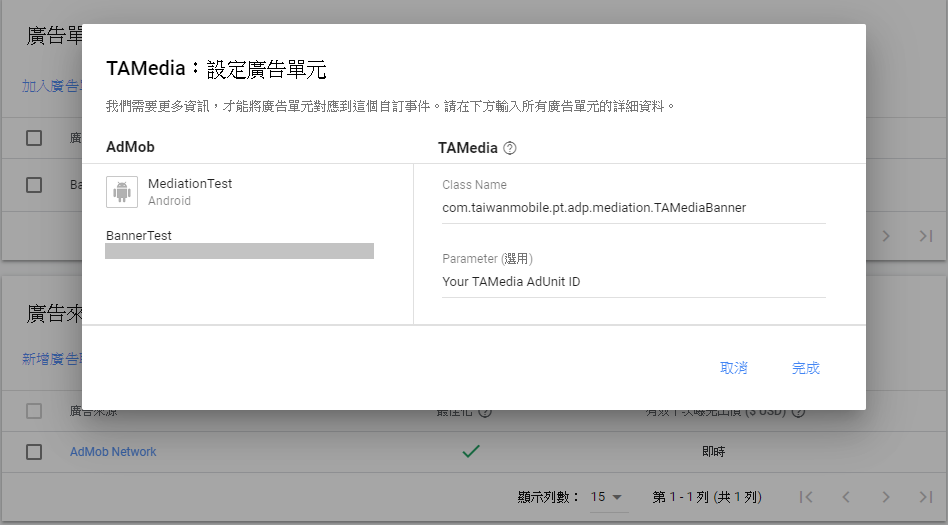Screen dimensions: 948x525
Task: Click the 加入廣告 link behind the dialog
Action: pyautogui.click(x=51, y=86)
